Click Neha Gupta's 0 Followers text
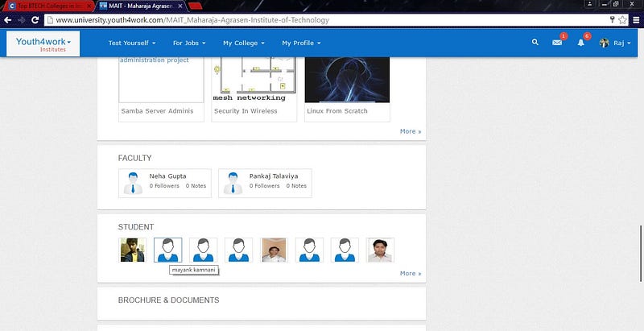 (x=164, y=186)
